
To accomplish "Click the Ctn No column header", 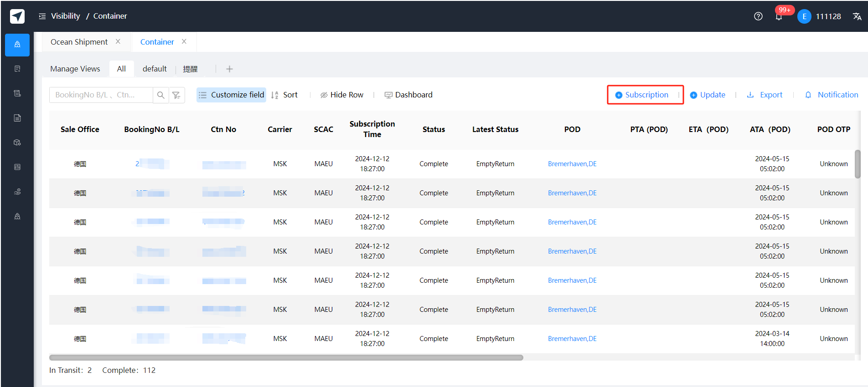I will [223, 129].
